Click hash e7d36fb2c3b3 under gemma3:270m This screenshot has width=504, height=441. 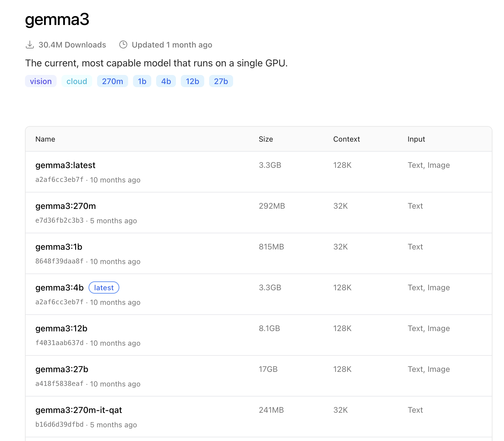tap(59, 220)
